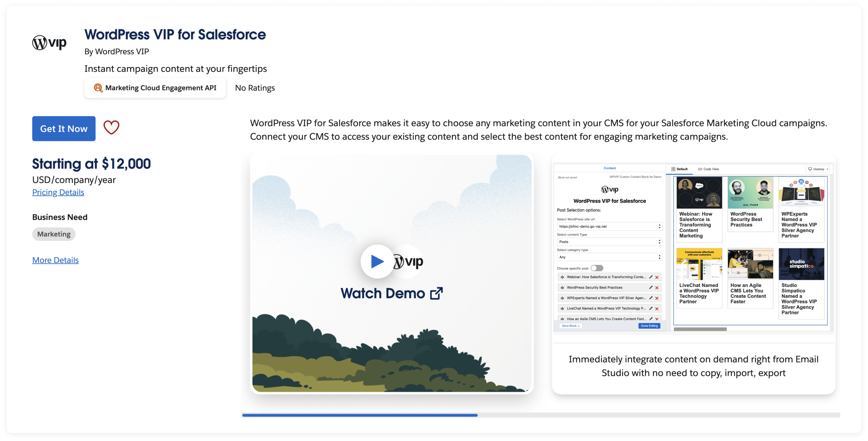The image size is (868, 441).
Task: Select the Content tab in preview
Action: [609, 168]
